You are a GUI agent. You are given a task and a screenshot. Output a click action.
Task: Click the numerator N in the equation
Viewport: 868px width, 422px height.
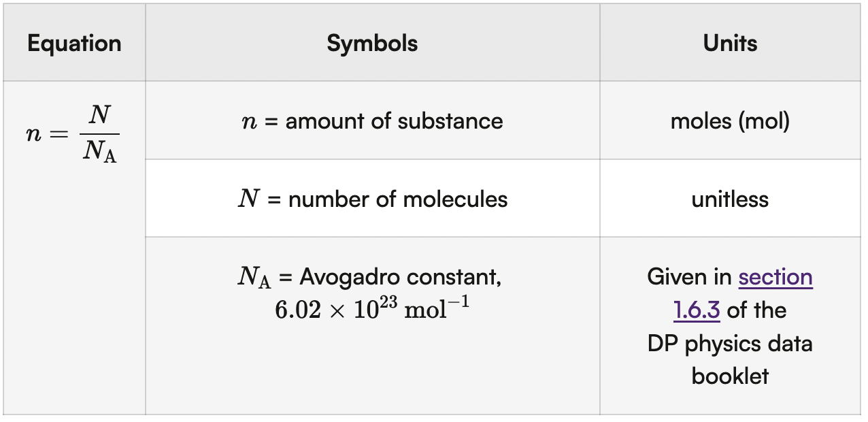point(100,115)
